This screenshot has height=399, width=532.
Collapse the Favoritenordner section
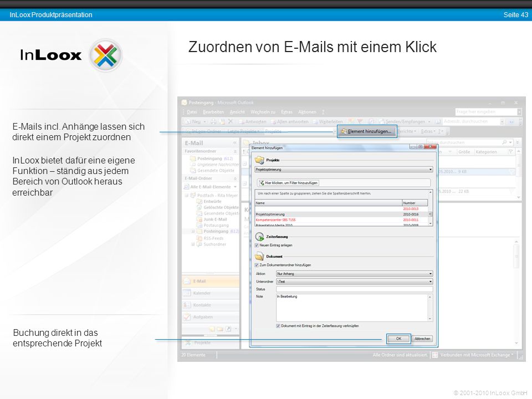(235, 151)
